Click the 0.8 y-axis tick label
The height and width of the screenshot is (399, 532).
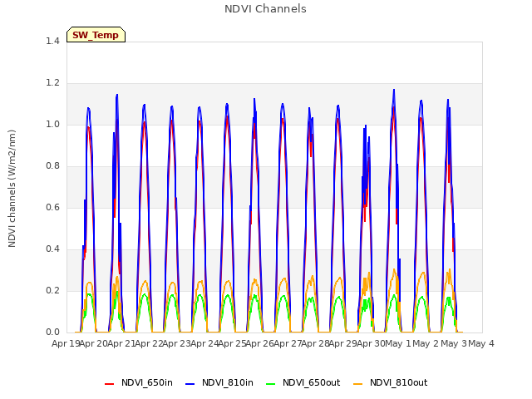pyautogui.click(x=52, y=166)
